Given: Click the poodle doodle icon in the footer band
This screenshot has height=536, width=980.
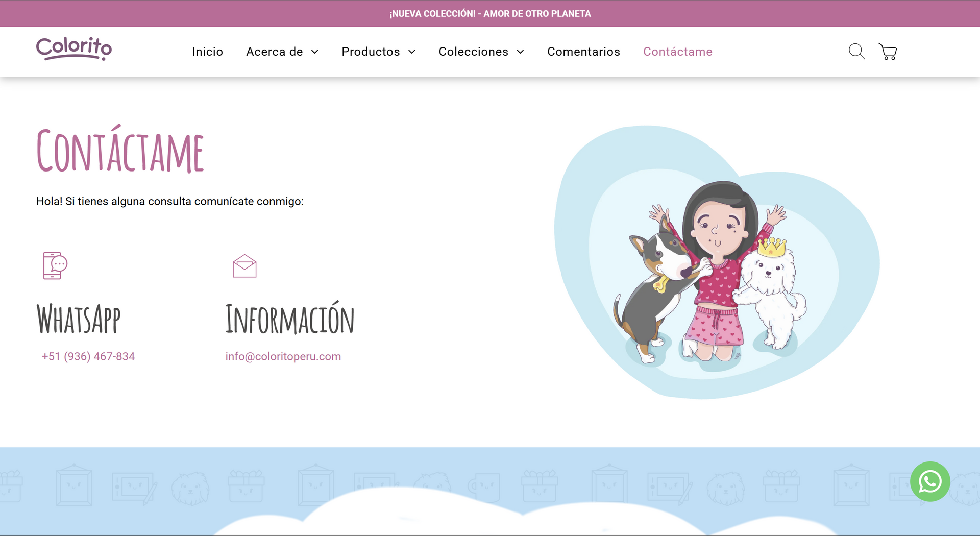Looking at the screenshot, I should click(x=191, y=487).
